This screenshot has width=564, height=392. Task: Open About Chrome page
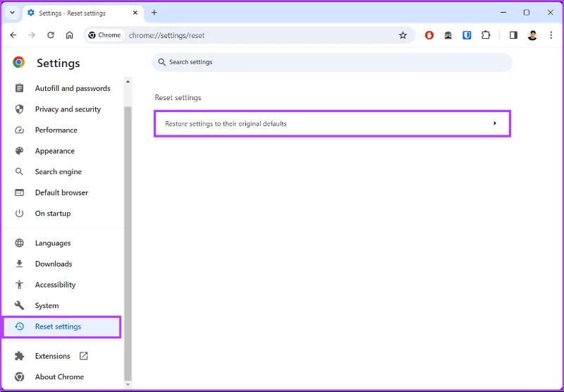62,377
